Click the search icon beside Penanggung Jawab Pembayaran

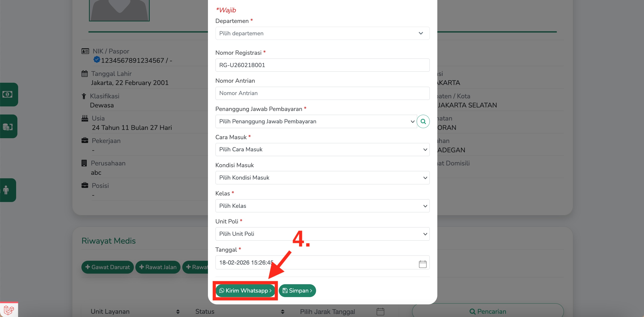click(423, 122)
